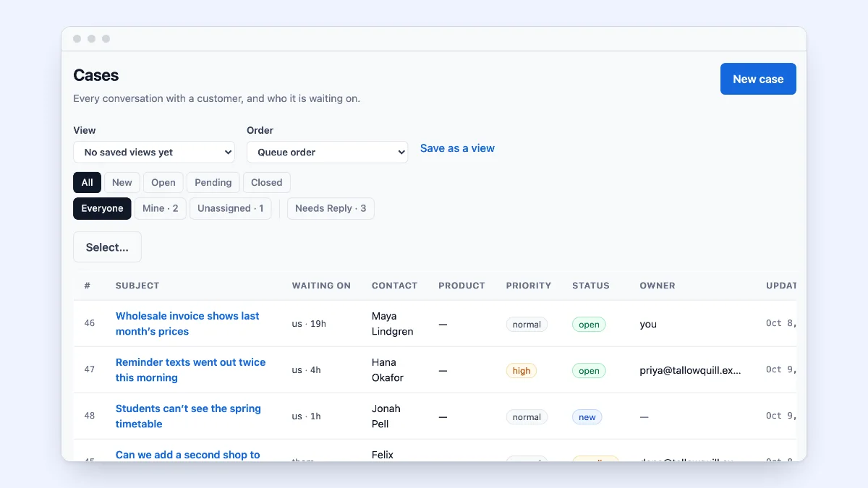Image resolution: width=868 pixels, height=488 pixels.
Task: Open case 'Students can't see the spring timetable'
Action: (188, 416)
